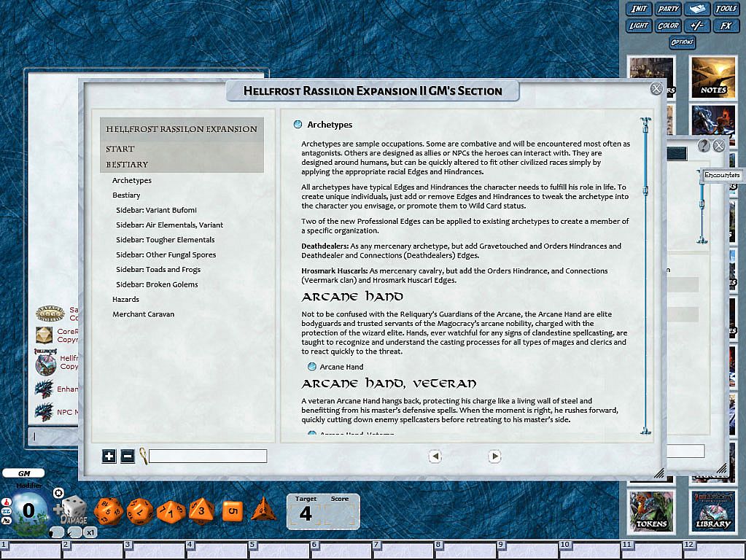The height and width of the screenshot is (560, 746).
Task: Click the Target number 4 box
Action: (306, 513)
